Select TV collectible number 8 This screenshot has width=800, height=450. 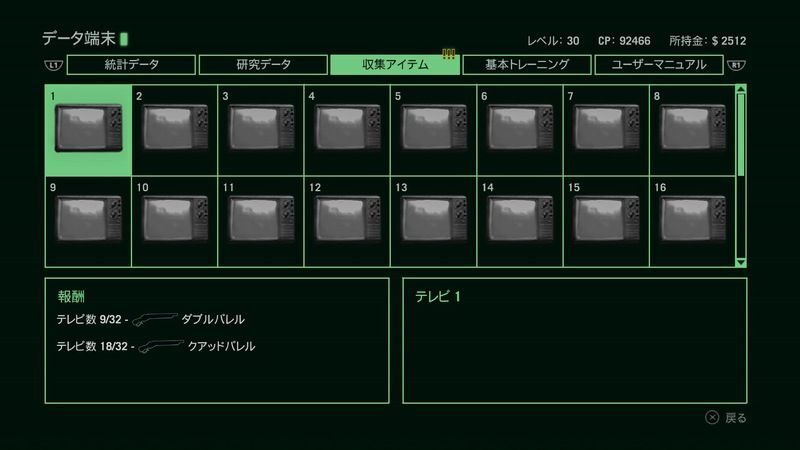click(x=692, y=130)
